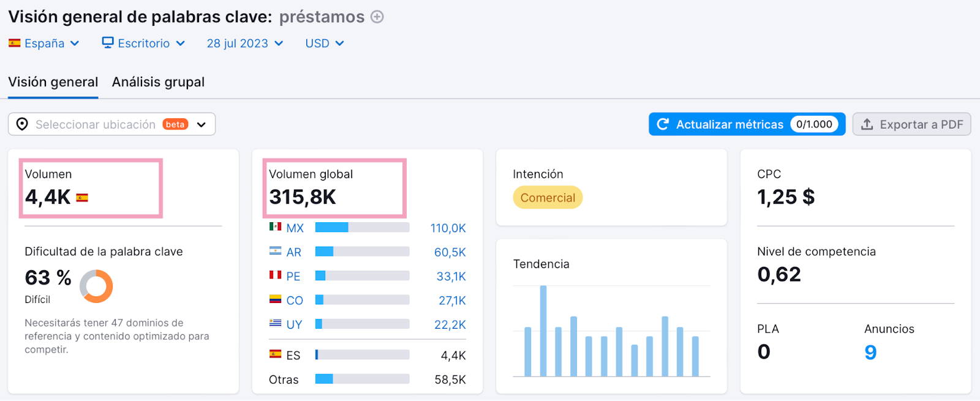
Task: Open the España country dropdown
Action: click(x=44, y=43)
